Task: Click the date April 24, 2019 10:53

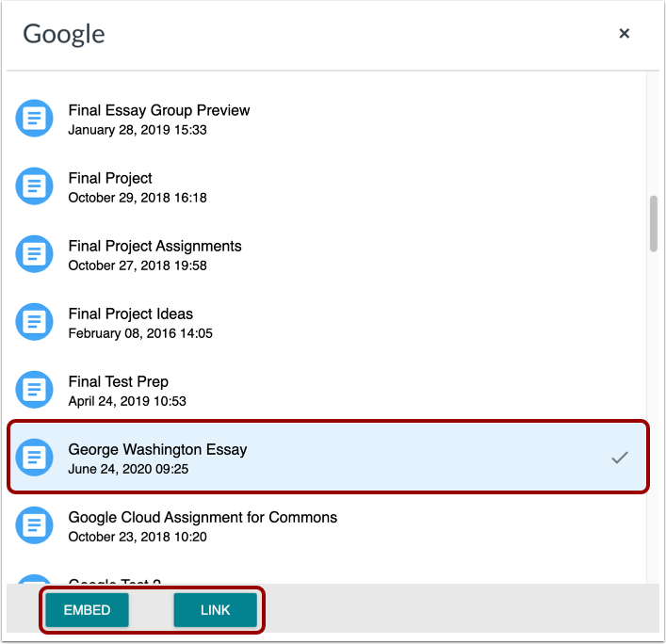Action: (x=127, y=401)
